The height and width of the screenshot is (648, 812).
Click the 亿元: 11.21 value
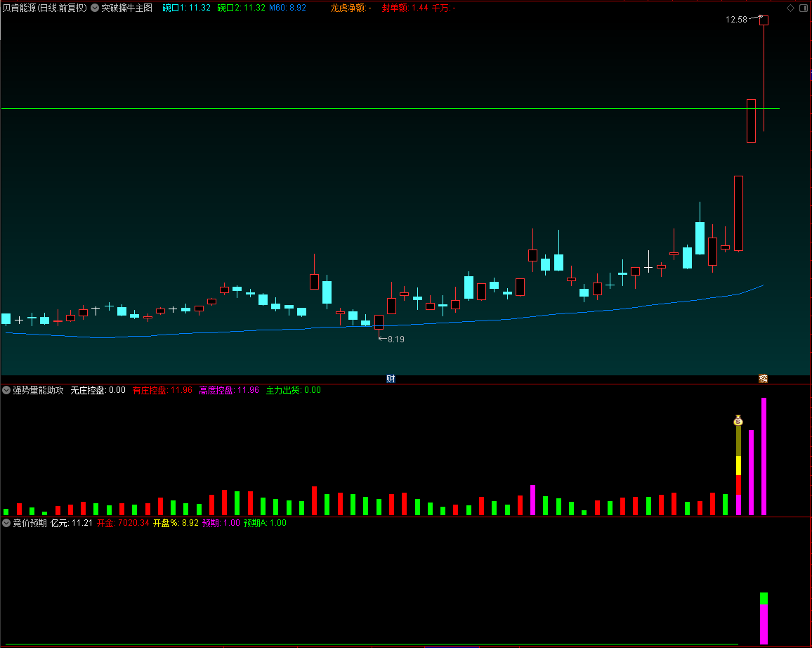(72, 523)
